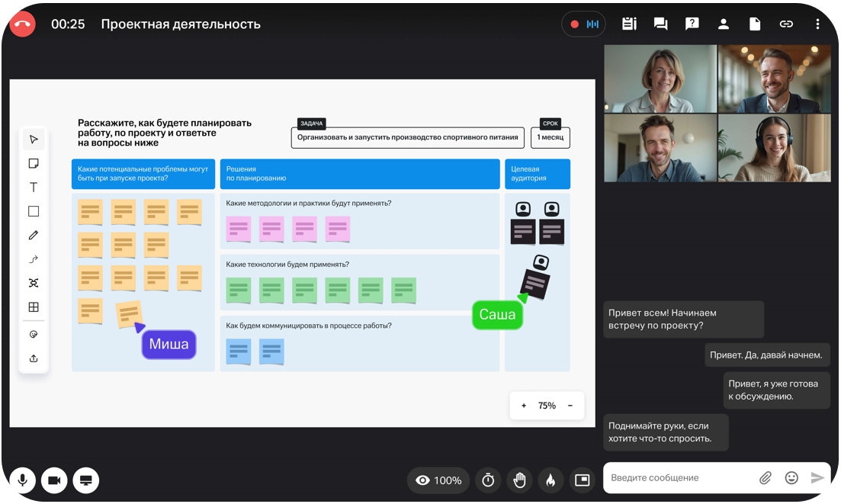
Task: Open the 100% view visibility control
Action: [438, 480]
